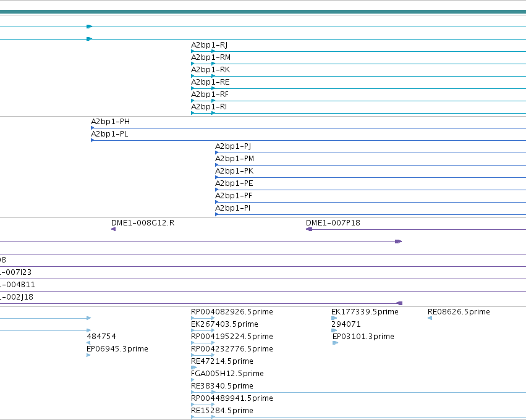This screenshot has height=420, width=526.
Task: Select the A2bp1-RJ transcript label
Action: [x=210, y=45]
